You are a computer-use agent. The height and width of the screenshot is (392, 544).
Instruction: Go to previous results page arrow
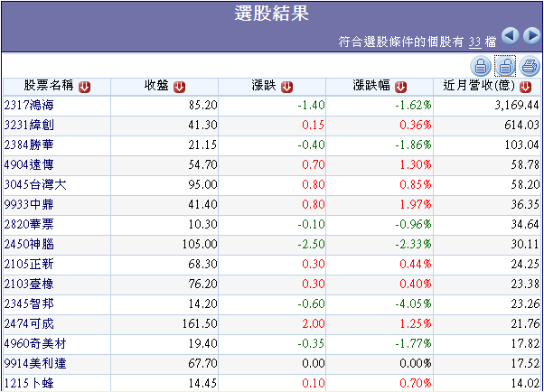coord(510,36)
